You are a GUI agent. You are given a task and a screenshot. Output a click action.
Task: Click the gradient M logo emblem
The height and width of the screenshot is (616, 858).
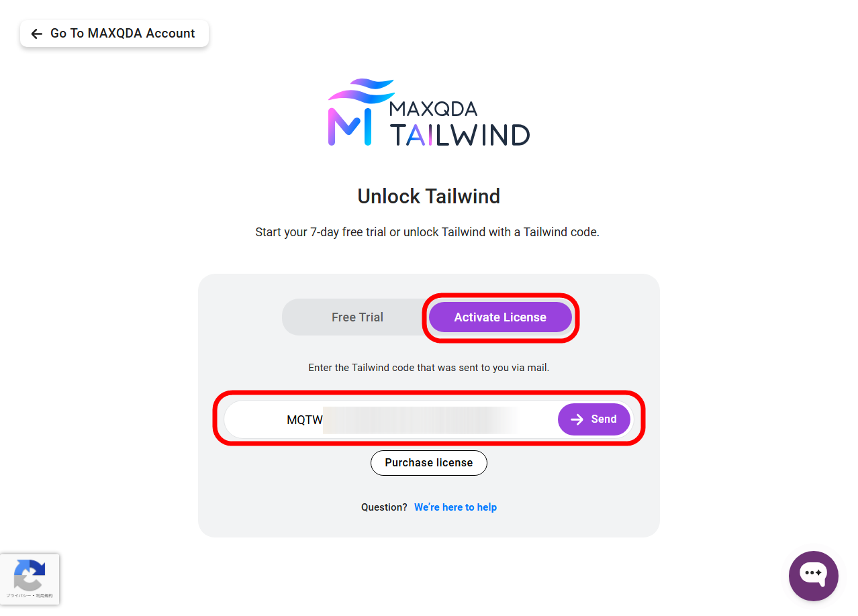tap(350, 121)
